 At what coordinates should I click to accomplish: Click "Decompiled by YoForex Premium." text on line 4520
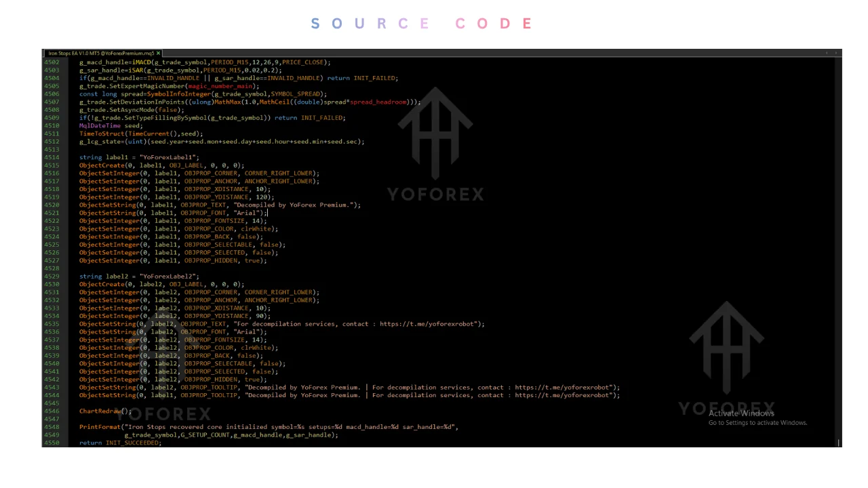[294, 205]
